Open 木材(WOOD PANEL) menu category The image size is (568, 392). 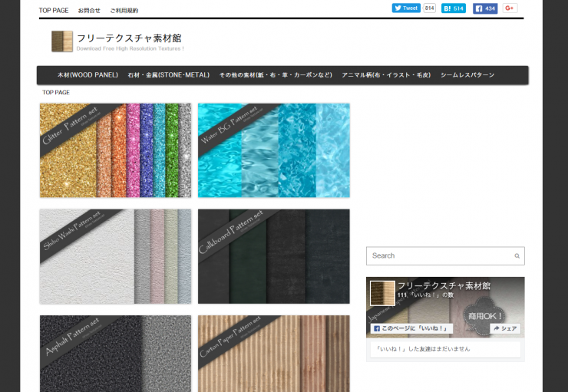click(88, 75)
